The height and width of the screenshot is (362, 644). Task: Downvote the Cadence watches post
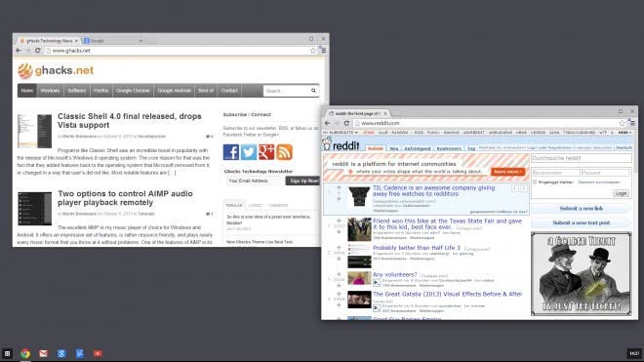[x=339, y=199]
